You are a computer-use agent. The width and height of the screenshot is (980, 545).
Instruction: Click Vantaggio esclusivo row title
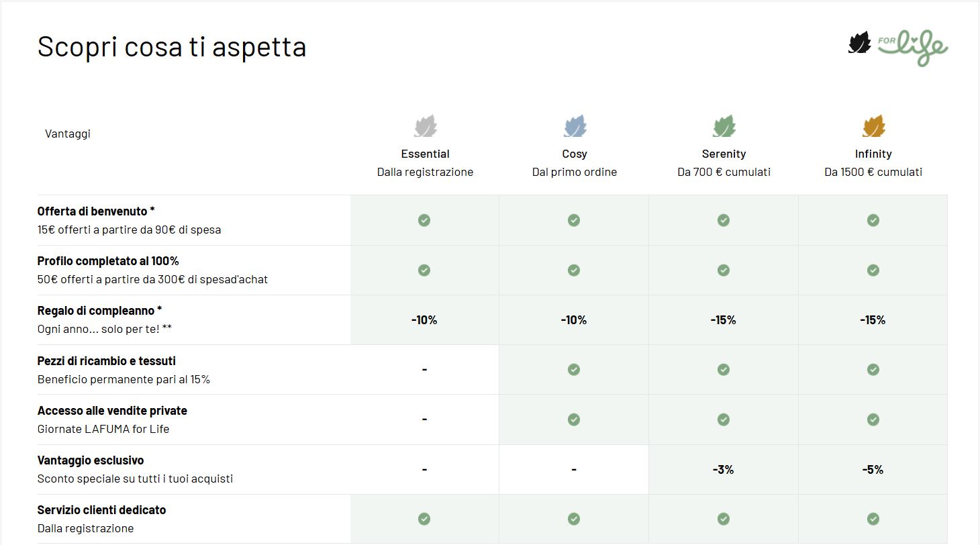point(91,460)
